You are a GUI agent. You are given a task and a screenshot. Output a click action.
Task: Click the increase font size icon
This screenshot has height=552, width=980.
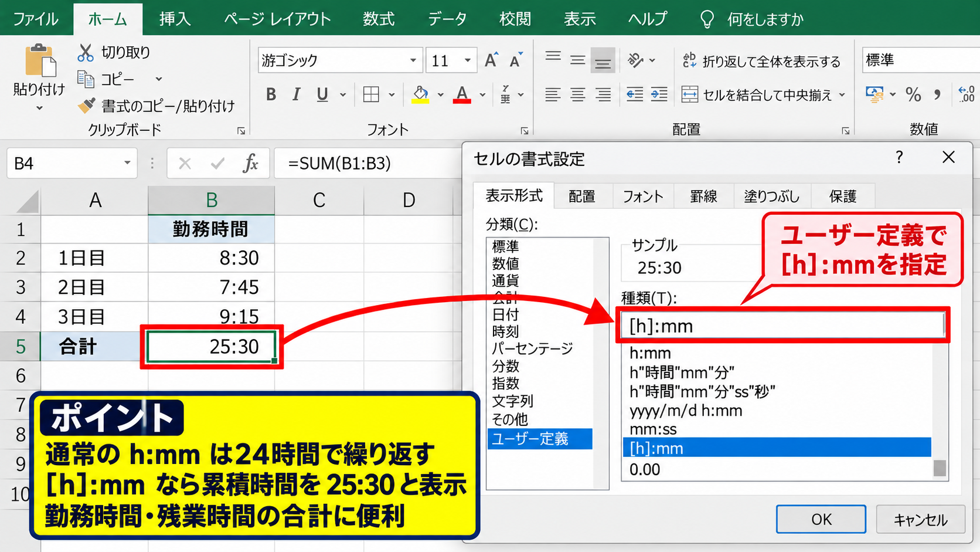[x=491, y=60]
